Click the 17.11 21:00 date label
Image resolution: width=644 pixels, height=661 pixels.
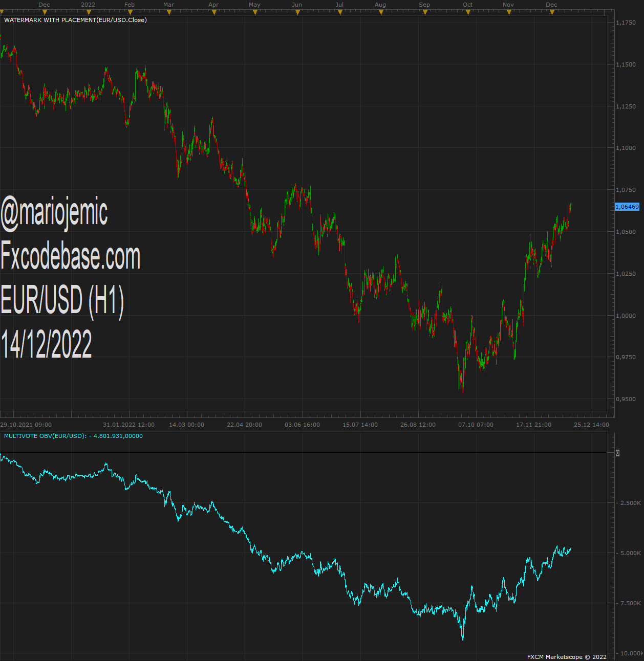(533, 425)
